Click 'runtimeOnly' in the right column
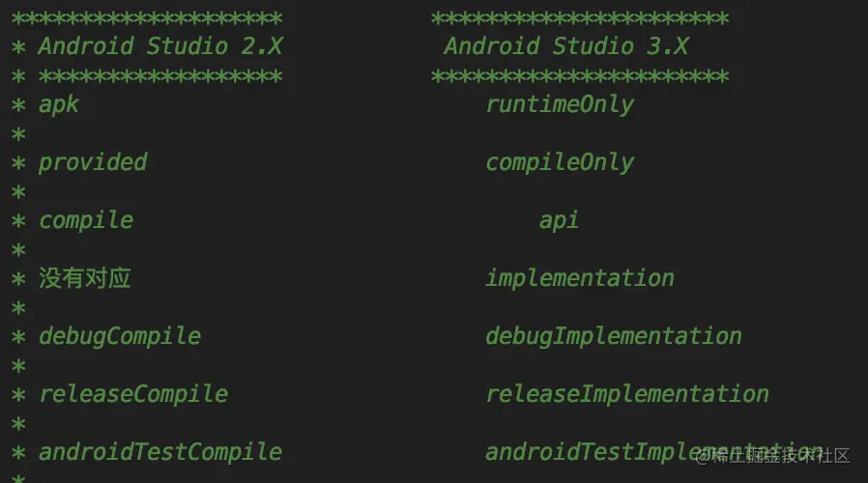The image size is (868, 483). [x=559, y=104]
